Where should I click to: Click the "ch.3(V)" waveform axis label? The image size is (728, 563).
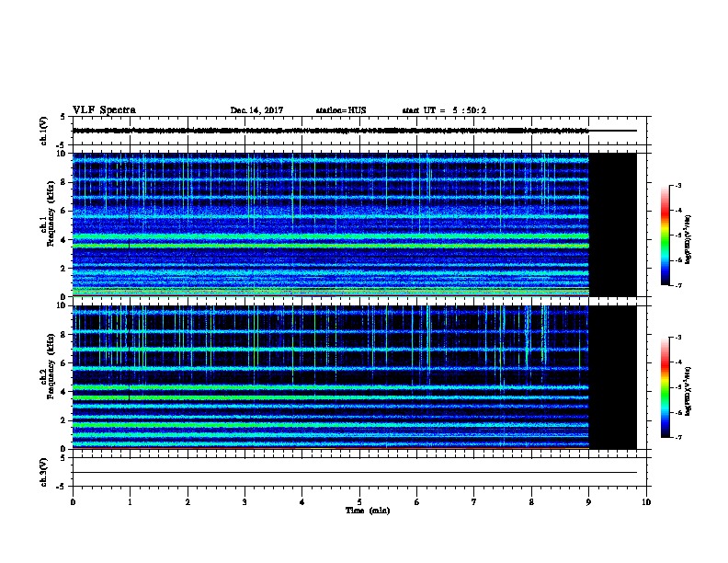click(43, 472)
